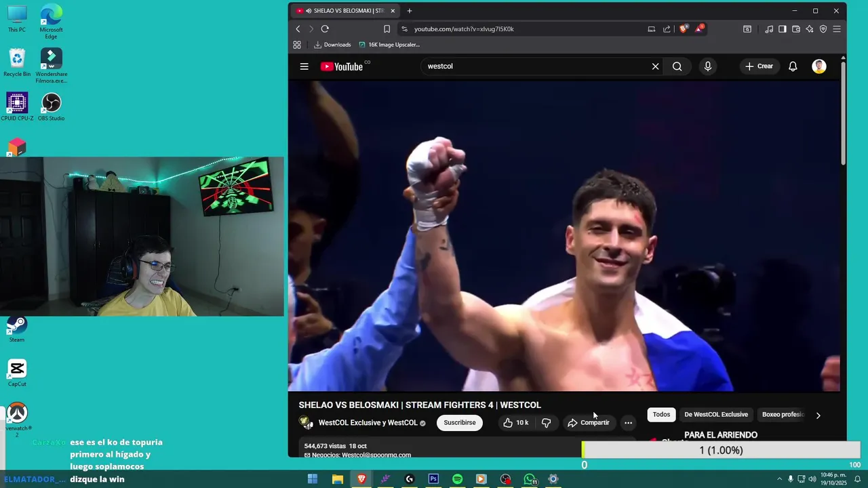Open the Brave main menu
The image size is (868, 488).
pyautogui.click(x=837, y=29)
